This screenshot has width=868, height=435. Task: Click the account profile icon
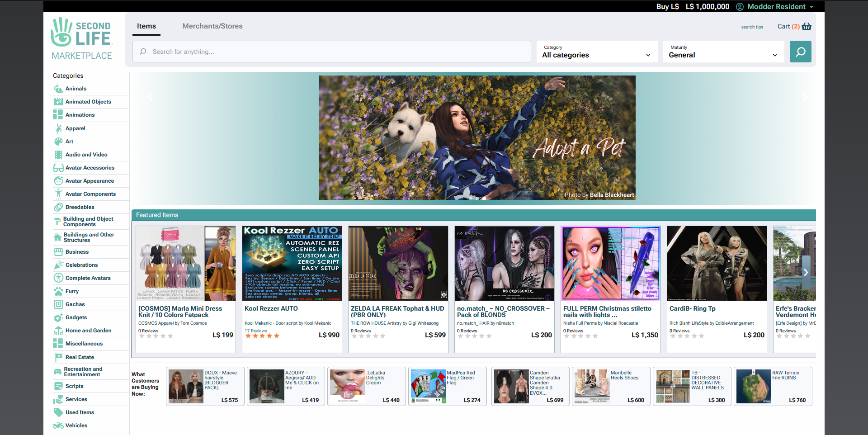[739, 7]
